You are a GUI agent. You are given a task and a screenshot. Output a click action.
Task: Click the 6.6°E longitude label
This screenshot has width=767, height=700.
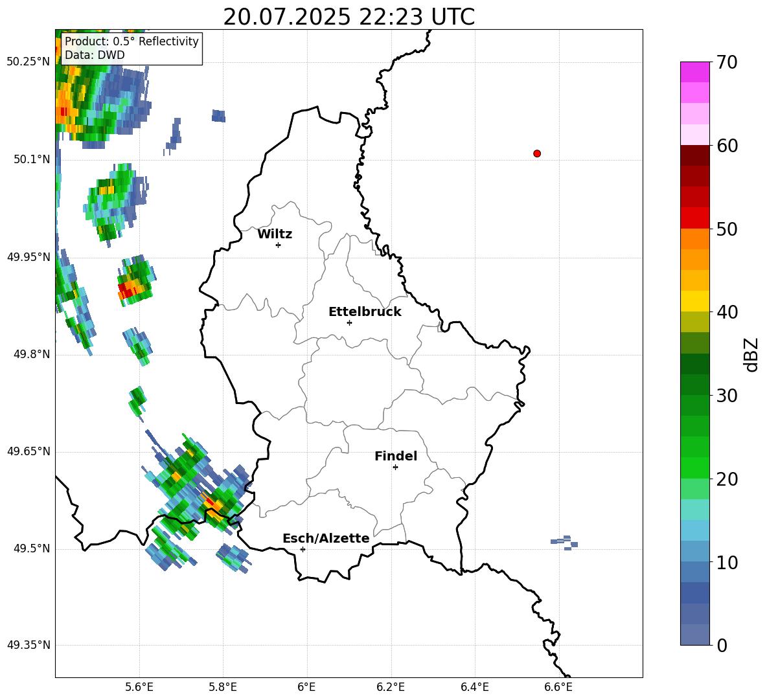click(x=558, y=687)
